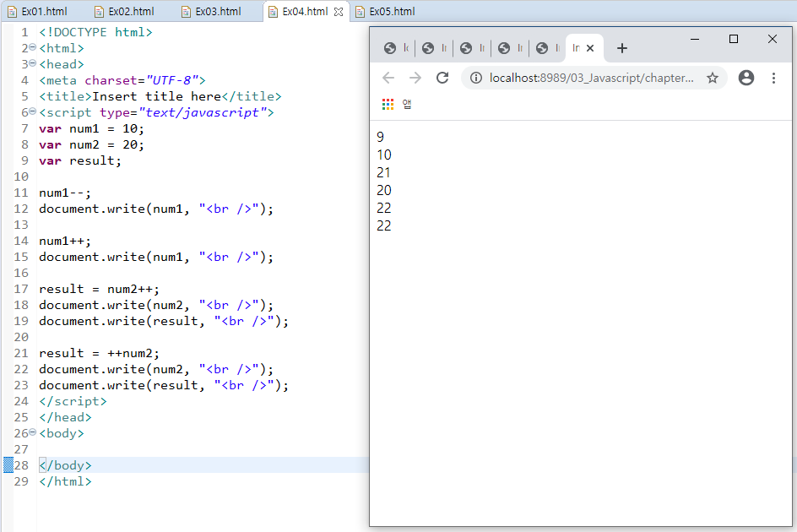Click the Ex05.html file icon
797x532 pixels.
click(360, 12)
